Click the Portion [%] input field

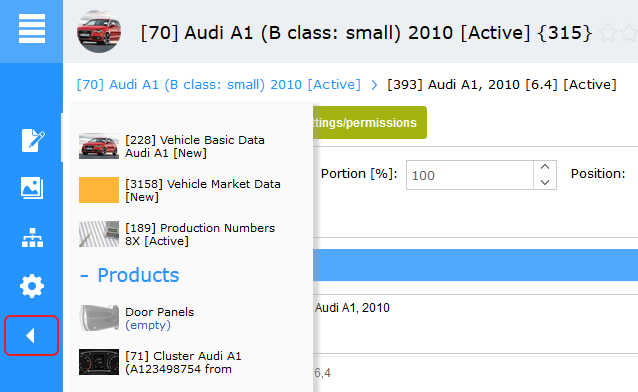(470, 175)
